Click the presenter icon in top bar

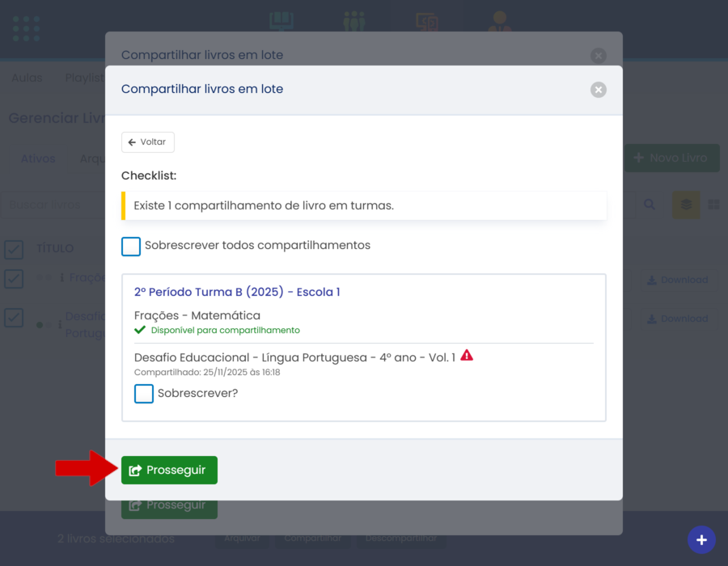click(500, 21)
